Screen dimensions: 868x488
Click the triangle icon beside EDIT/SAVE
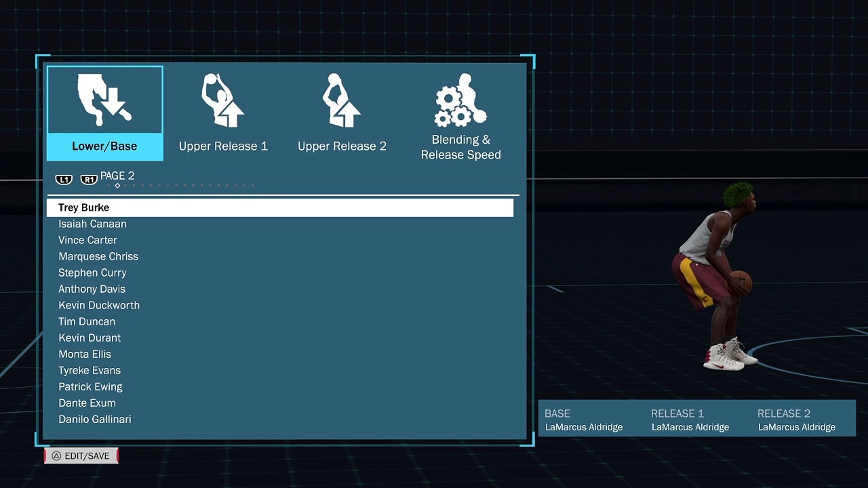(x=56, y=456)
